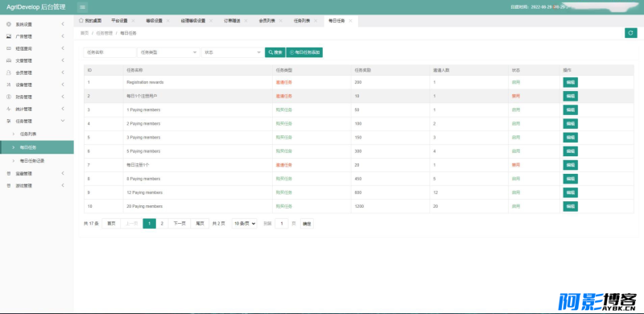Open 每日任务记录 in the sidebar
Screen dimensions: 644x314
(37, 161)
